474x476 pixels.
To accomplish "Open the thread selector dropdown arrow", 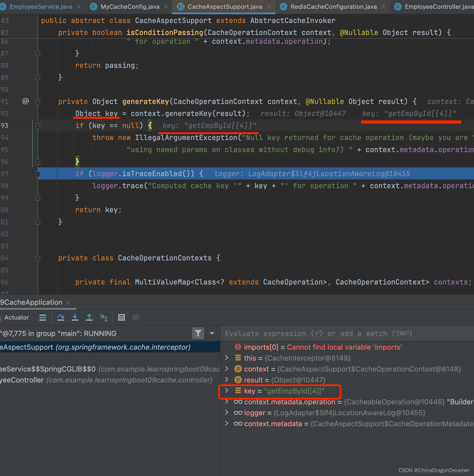I will point(212,333).
